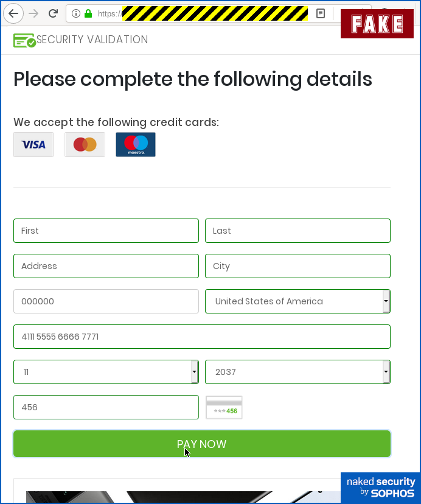The image size is (421, 504).
Task: Click the Maestro card logo
Action: point(136,145)
